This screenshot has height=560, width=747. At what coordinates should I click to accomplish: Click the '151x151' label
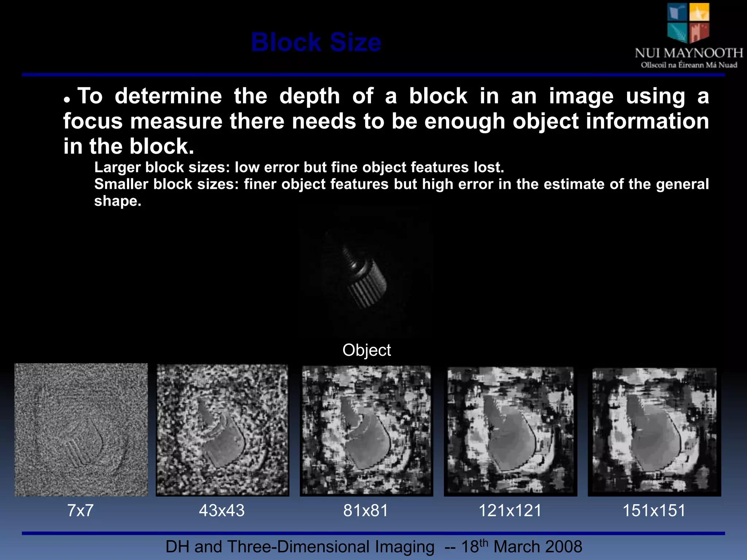click(x=654, y=510)
